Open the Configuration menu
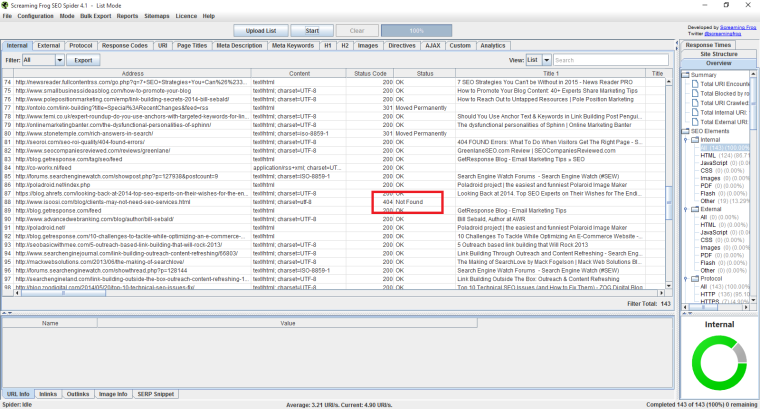760x409 pixels. coord(35,16)
